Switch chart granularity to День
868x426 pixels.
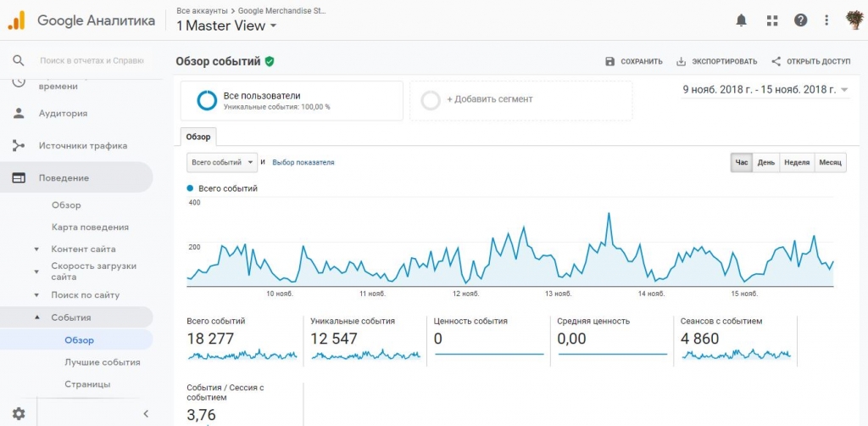click(766, 163)
